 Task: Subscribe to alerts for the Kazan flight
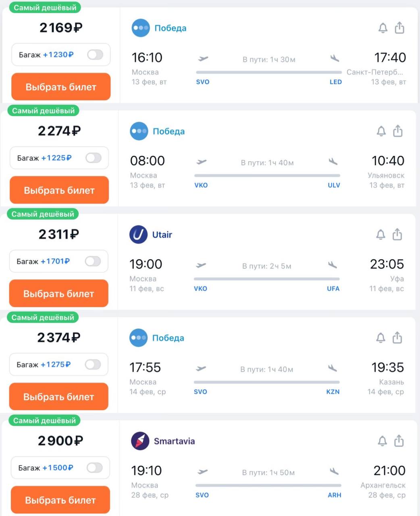(380, 338)
